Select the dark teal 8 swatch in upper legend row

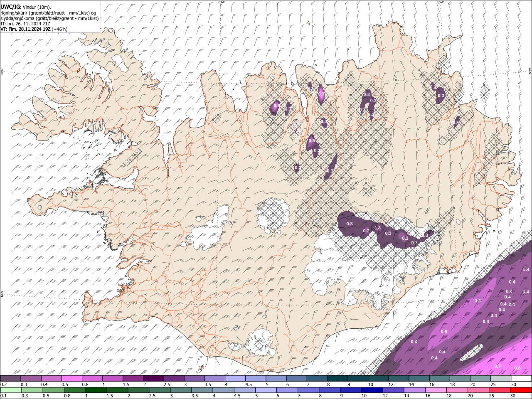(337, 379)
